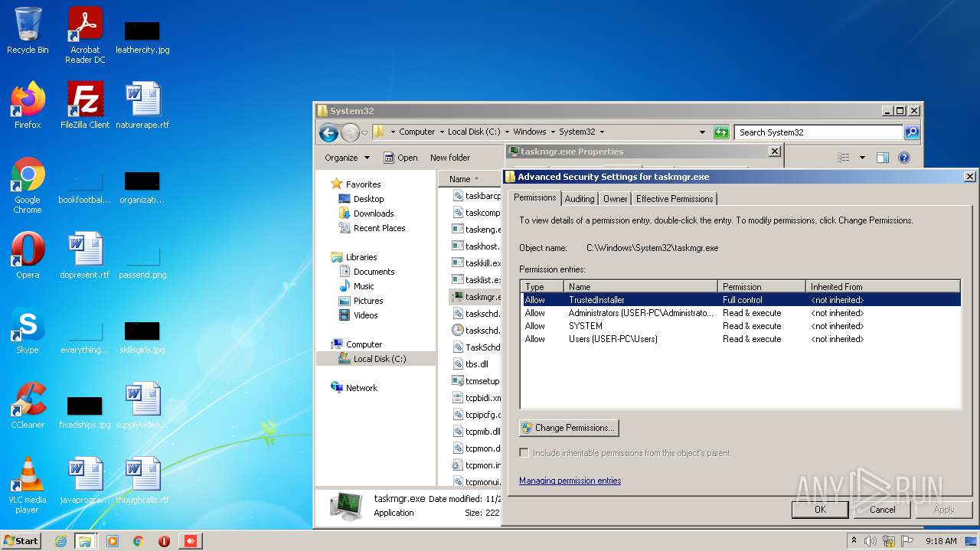Expand the System32 breadcrumb arrow
Image resolution: width=980 pixels, height=551 pixels.
coord(601,132)
